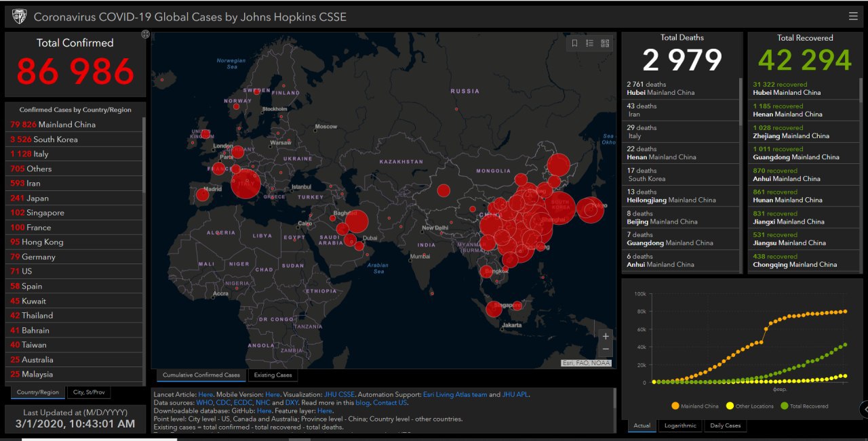Open the CDC data source link
This screenshot has height=441, width=868.
[223, 402]
